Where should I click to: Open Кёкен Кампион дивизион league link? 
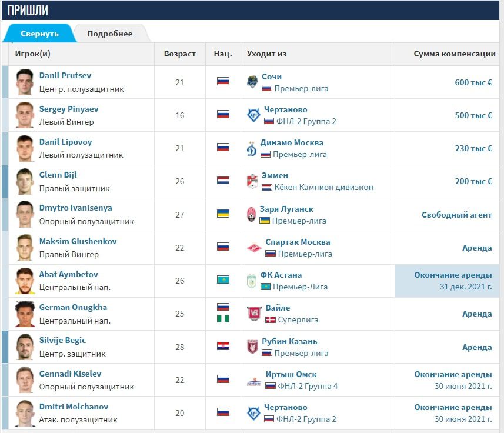tap(323, 188)
